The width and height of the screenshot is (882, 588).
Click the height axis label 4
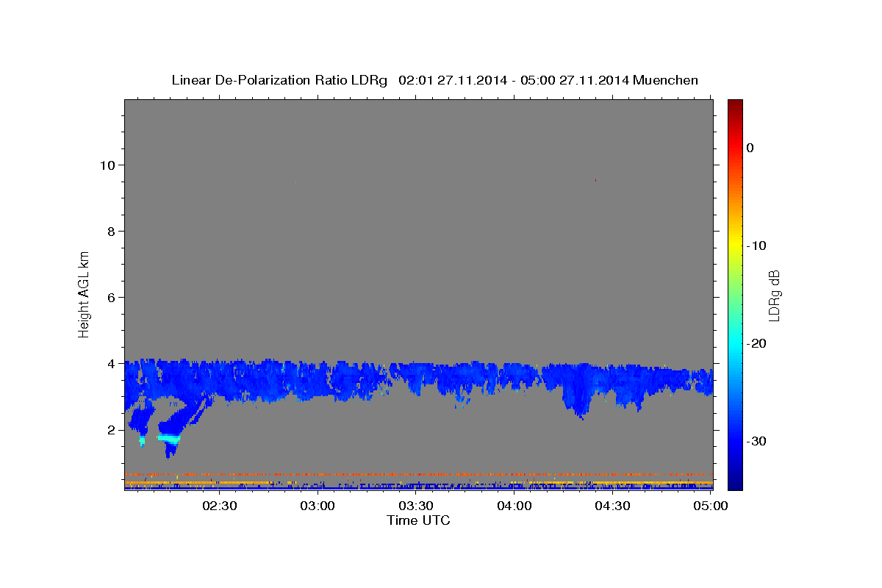pos(112,363)
